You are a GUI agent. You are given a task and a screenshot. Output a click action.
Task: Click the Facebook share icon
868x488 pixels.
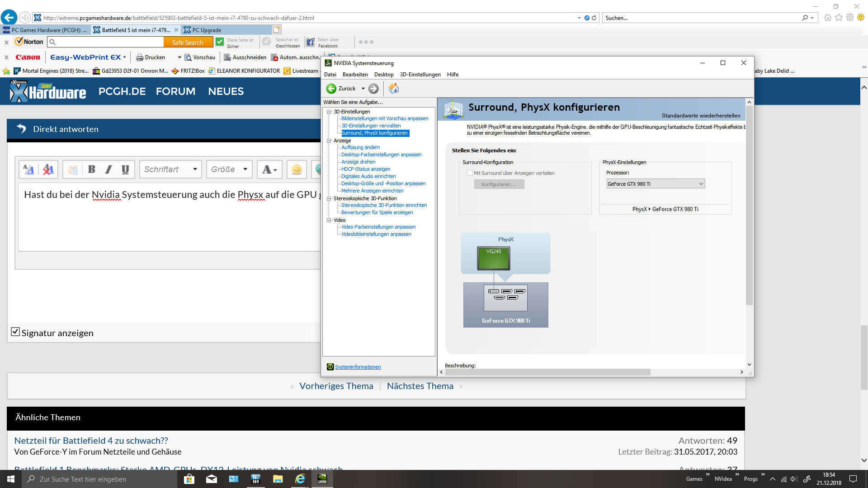pyautogui.click(x=310, y=42)
